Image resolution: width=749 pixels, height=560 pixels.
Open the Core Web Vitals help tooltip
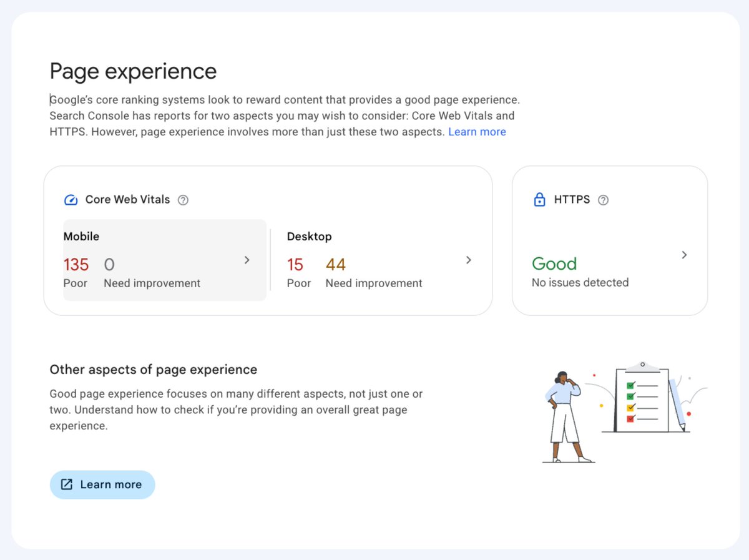pos(183,199)
